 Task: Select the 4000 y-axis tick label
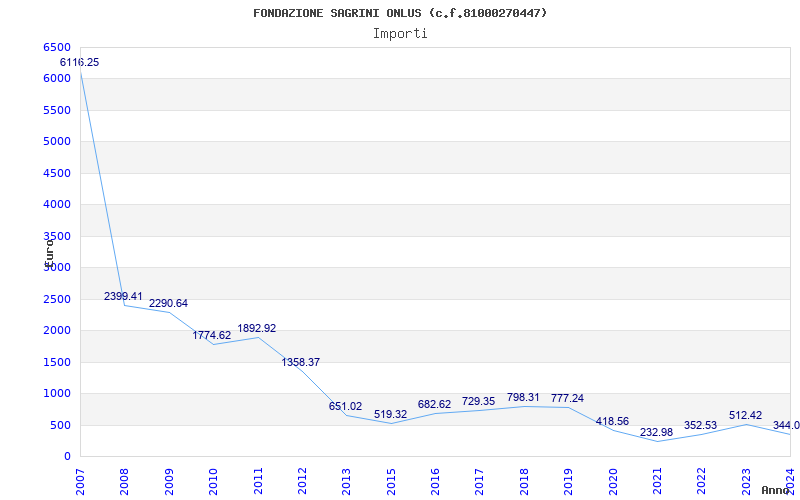[x=56, y=205]
